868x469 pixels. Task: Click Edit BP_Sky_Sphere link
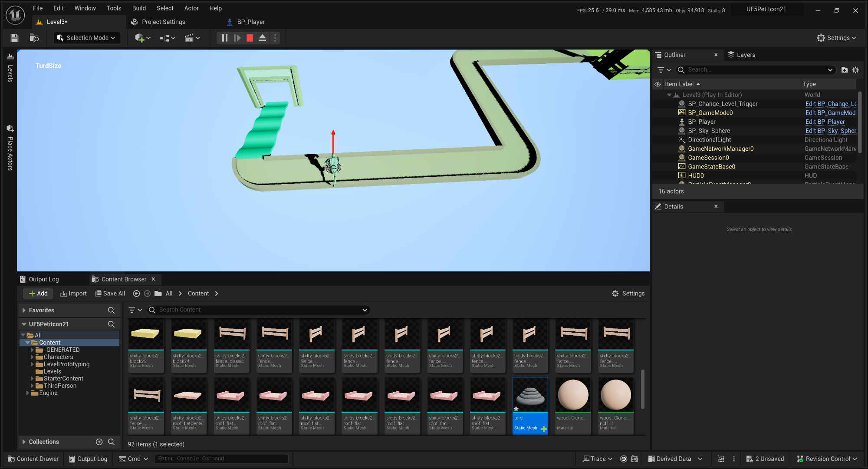[x=830, y=130]
